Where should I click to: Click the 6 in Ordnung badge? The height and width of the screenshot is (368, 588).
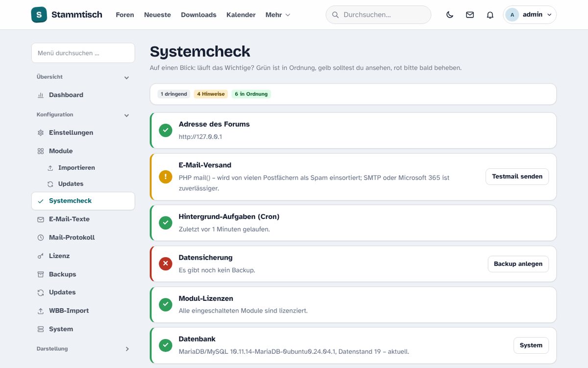251,94
